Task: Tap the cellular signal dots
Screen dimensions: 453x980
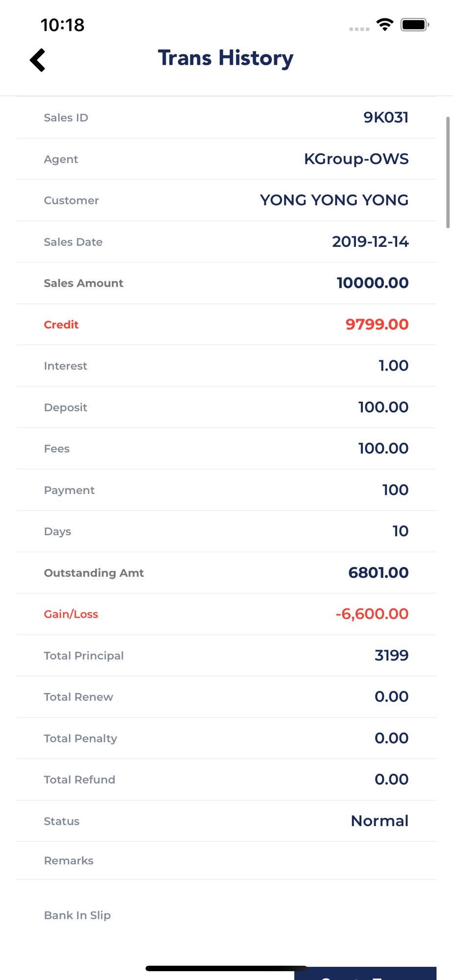Action: 359,29
